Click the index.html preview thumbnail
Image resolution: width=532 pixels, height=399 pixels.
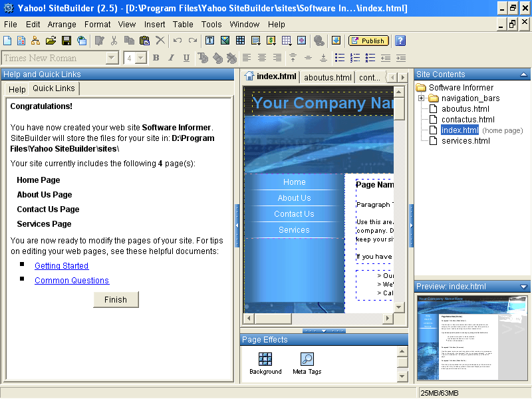[472, 338]
